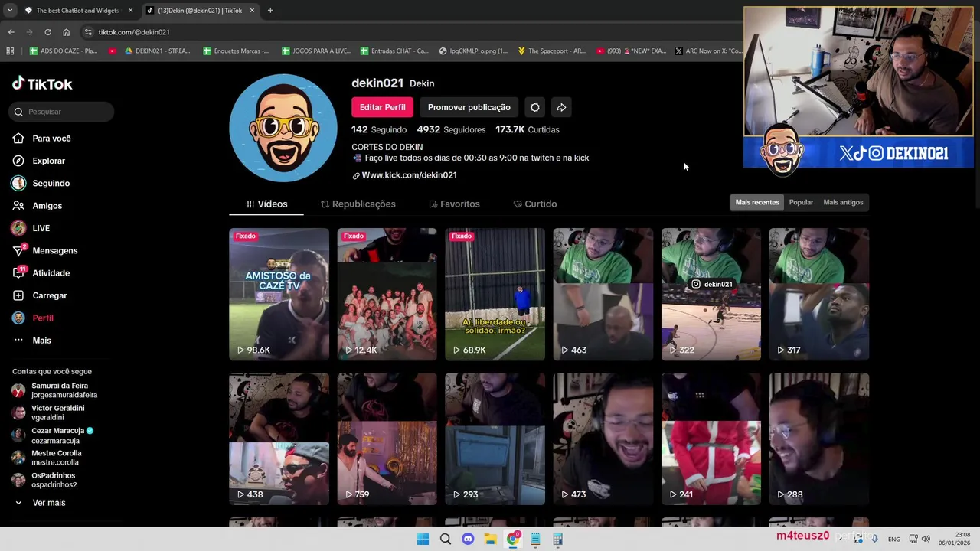Open Carregar upload page
The width and height of the screenshot is (980, 551).
pos(40,295)
